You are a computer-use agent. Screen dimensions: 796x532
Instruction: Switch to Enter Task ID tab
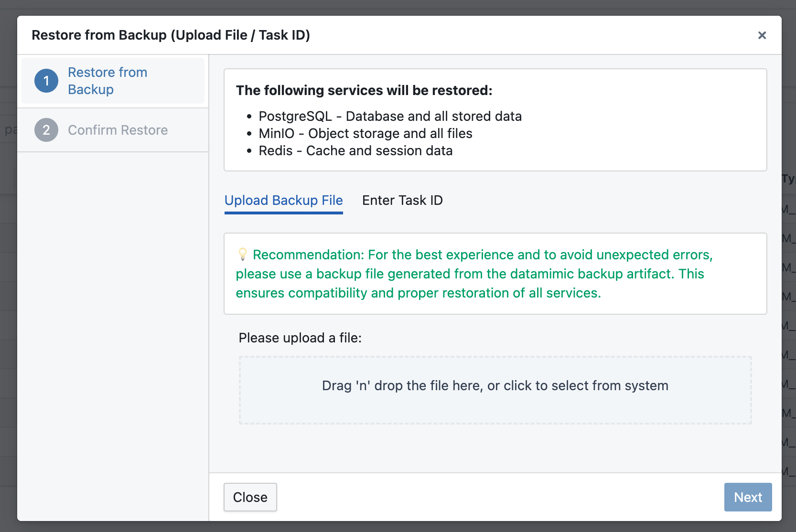(402, 201)
